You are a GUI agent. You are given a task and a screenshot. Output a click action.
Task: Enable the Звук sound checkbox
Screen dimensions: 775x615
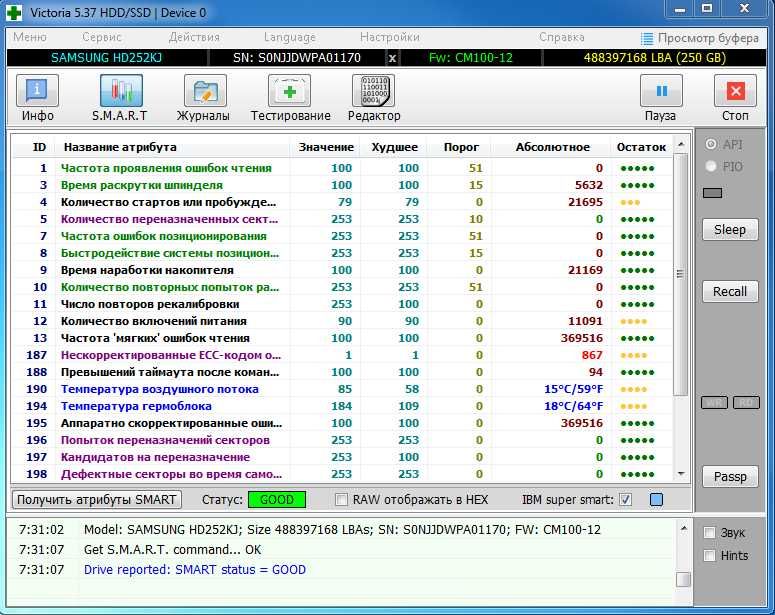pyautogui.click(x=709, y=532)
